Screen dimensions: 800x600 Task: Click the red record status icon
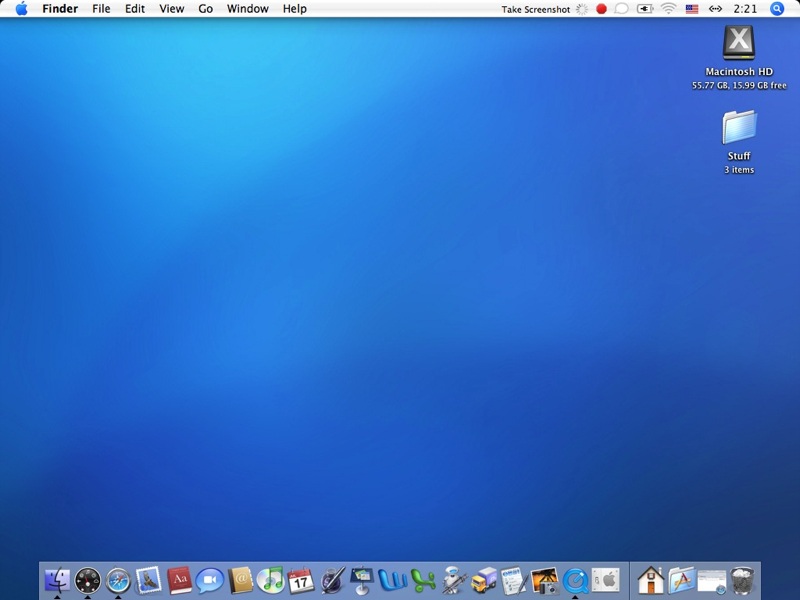tap(601, 9)
